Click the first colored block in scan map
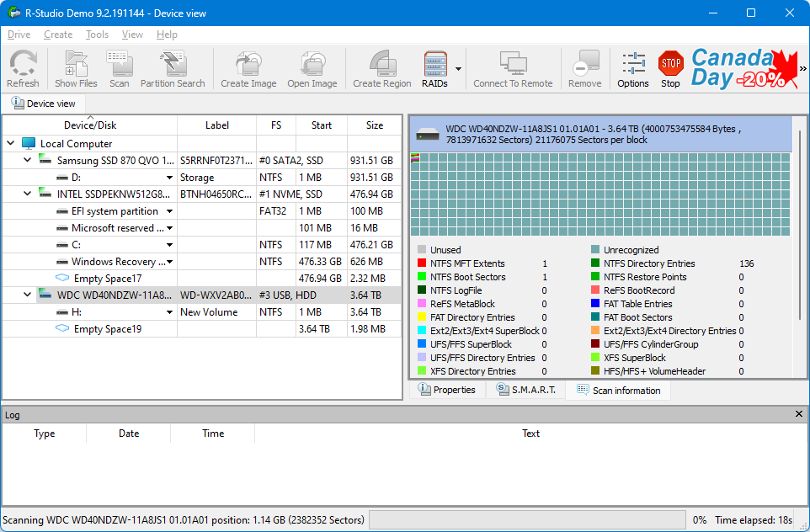The height and width of the screenshot is (532, 810). (415, 157)
